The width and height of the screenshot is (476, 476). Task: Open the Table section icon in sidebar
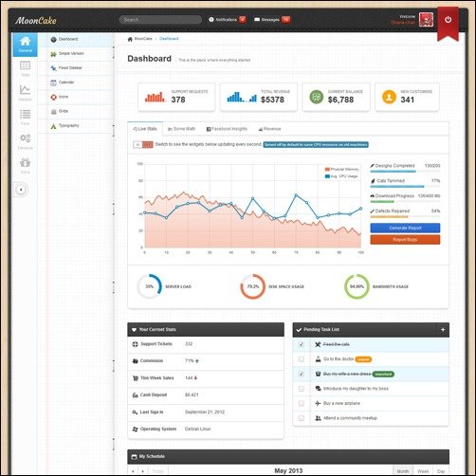(x=25, y=68)
